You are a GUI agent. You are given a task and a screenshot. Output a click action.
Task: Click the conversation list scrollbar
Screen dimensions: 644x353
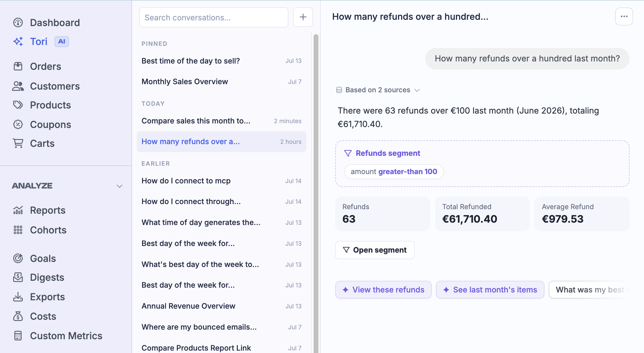tap(316, 193)
